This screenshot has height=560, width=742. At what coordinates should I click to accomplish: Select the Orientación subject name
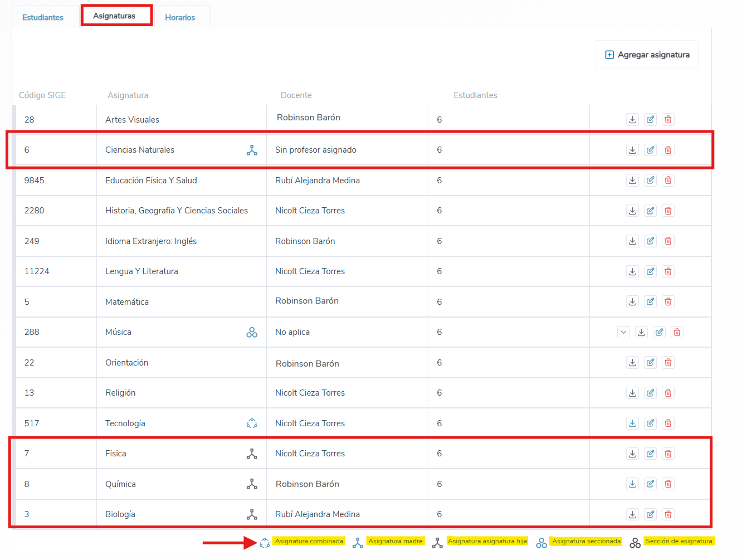[127, 363]
